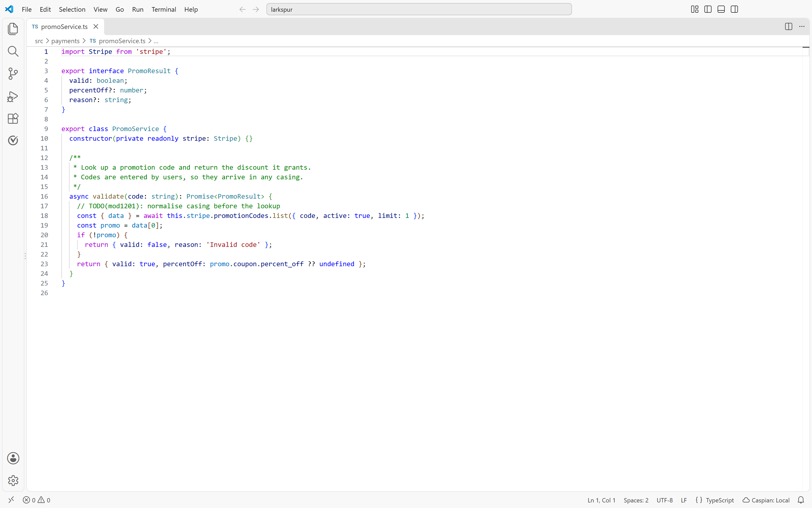Expand the src breadcrumb
The image size is (812, 508).
(x=39, y=41)
